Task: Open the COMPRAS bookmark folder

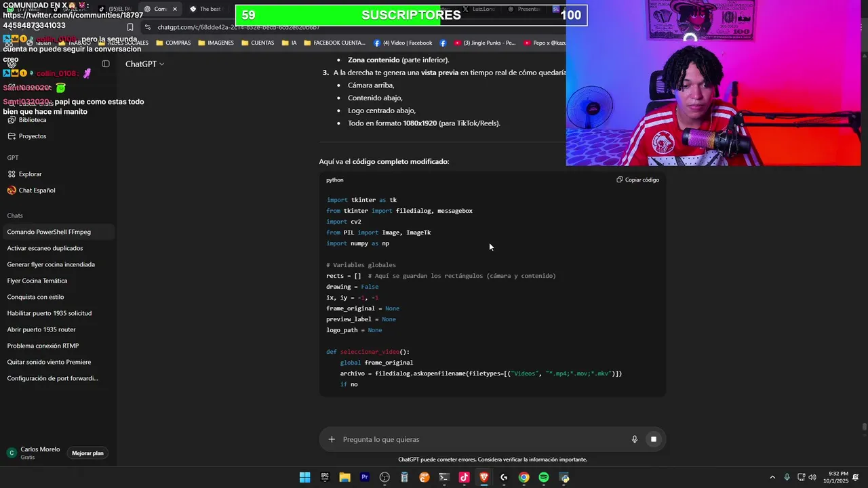Action: point(174,43)
